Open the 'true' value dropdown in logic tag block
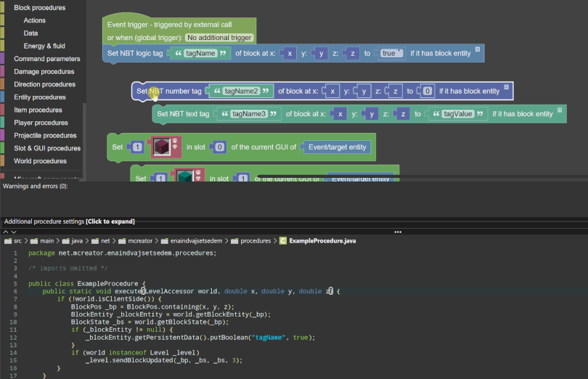This screenshot has height=379, width=588. click(391, 53)
